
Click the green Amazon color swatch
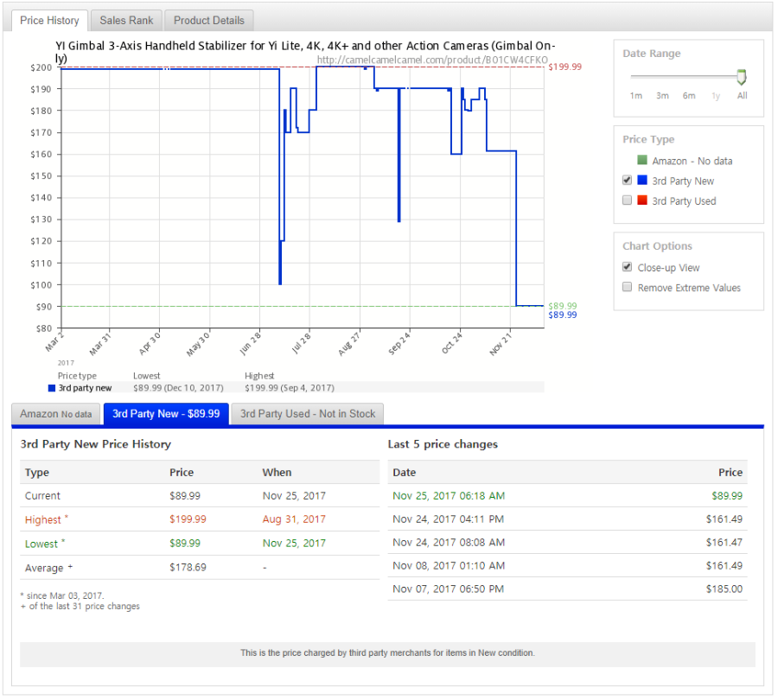(642, 161)
